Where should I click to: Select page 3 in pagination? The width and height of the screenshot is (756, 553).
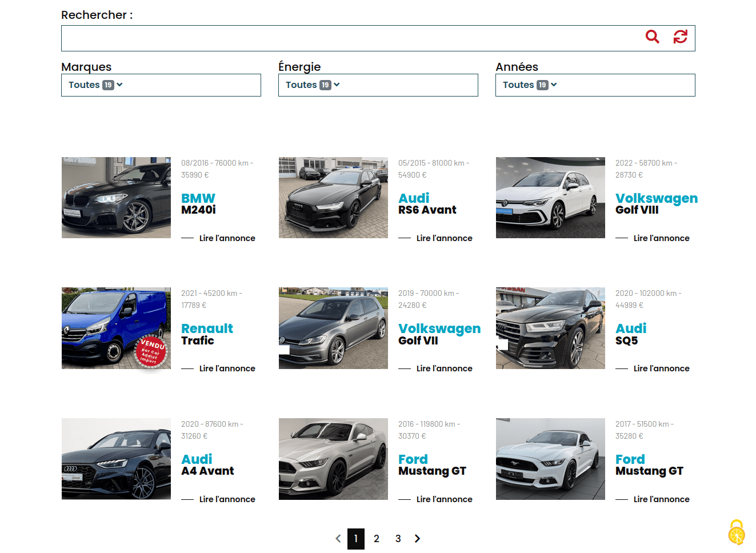pos(398,539)
